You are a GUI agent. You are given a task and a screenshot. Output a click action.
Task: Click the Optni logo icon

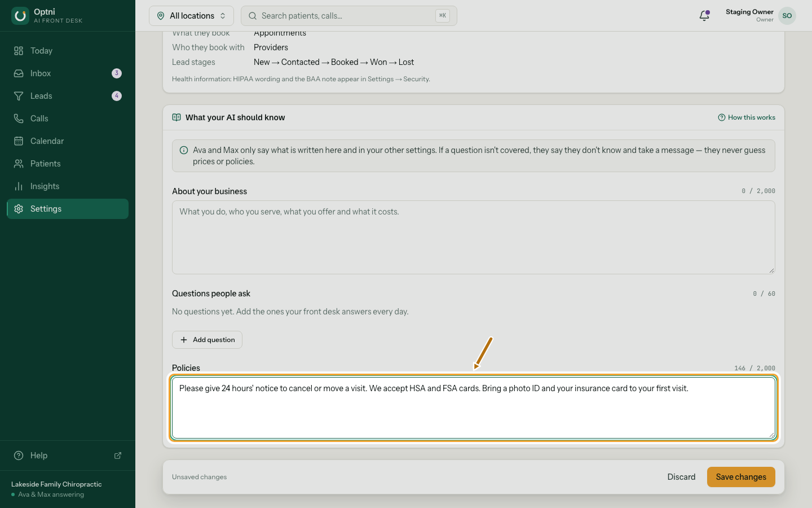(20, 16)
